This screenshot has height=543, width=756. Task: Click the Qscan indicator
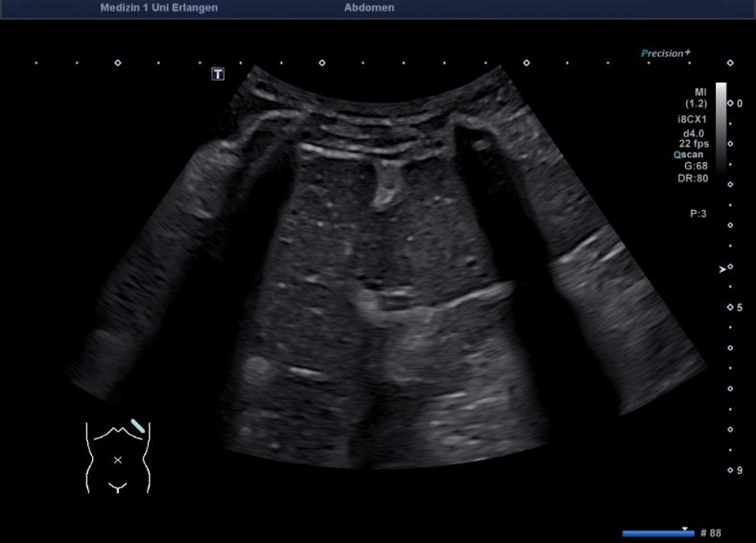tap(691, 153)
